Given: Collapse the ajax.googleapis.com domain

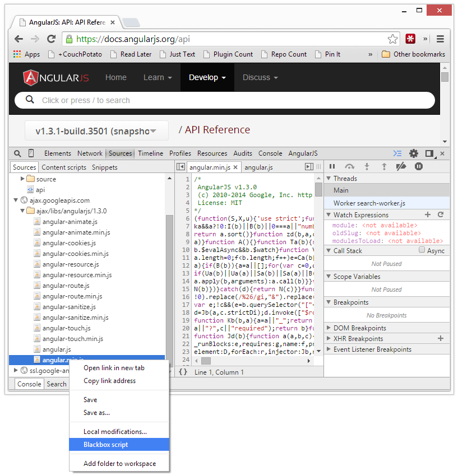Looking at the screenshot, I should pyautogui.click(x=16, y=200).
